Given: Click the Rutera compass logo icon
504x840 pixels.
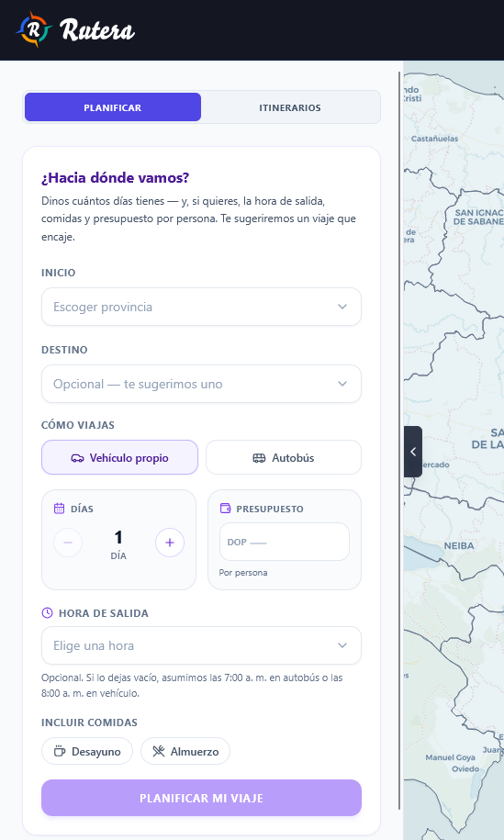Looking at the screenshot, I should tap(34, 29).
